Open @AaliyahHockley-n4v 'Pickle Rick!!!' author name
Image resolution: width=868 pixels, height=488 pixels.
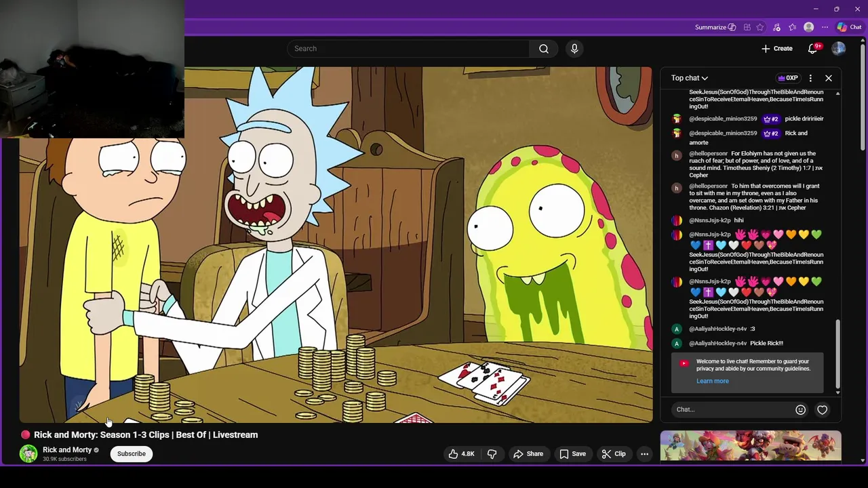click(x=718, y=343)
